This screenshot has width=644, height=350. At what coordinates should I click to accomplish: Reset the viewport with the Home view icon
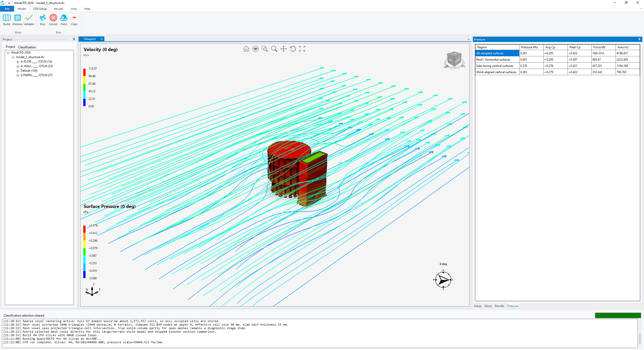[x=246, y=49]
